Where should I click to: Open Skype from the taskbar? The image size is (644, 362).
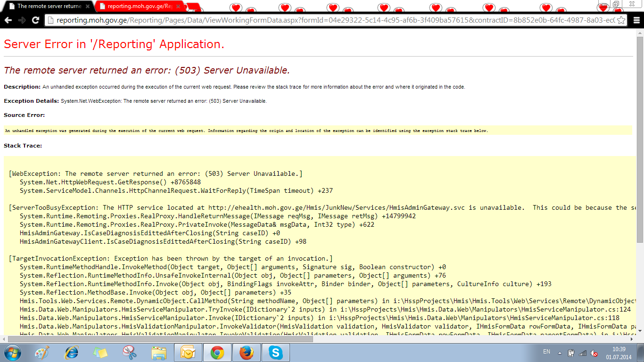tap(275, 352)
